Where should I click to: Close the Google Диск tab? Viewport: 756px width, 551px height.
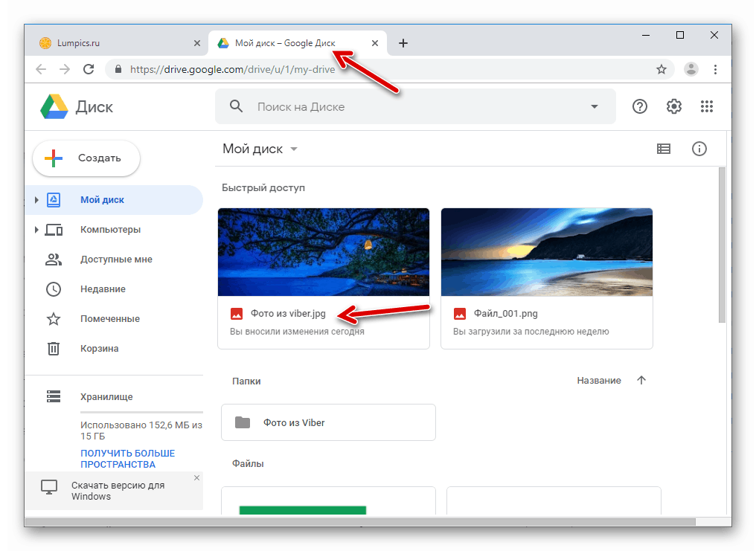(374, 43)
